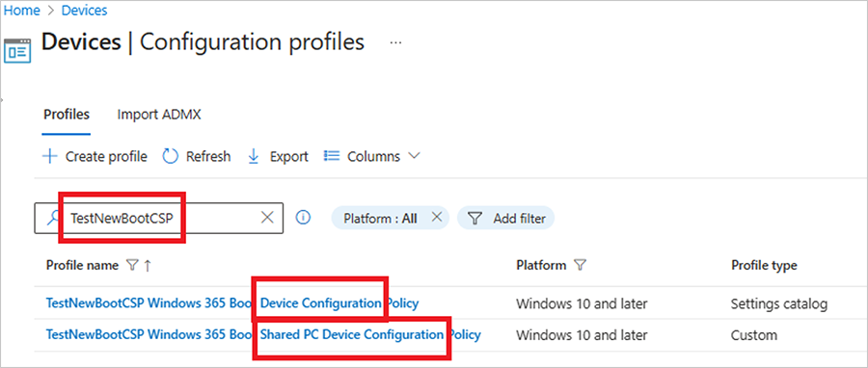Sort by Profile name ascending arrow
This screenshot has height=368, width=868.
coord(148,266)
